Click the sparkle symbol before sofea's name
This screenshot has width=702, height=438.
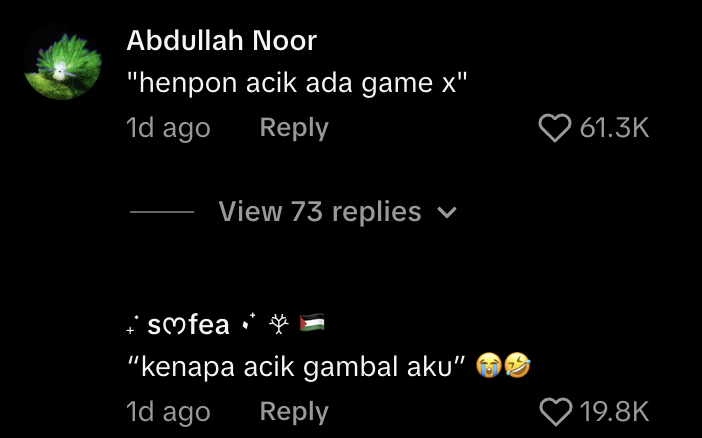coord(133,325)
